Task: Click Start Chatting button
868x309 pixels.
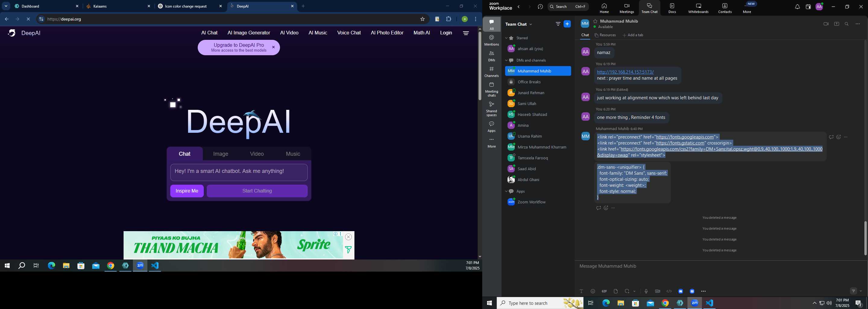Action: [257, 191]
